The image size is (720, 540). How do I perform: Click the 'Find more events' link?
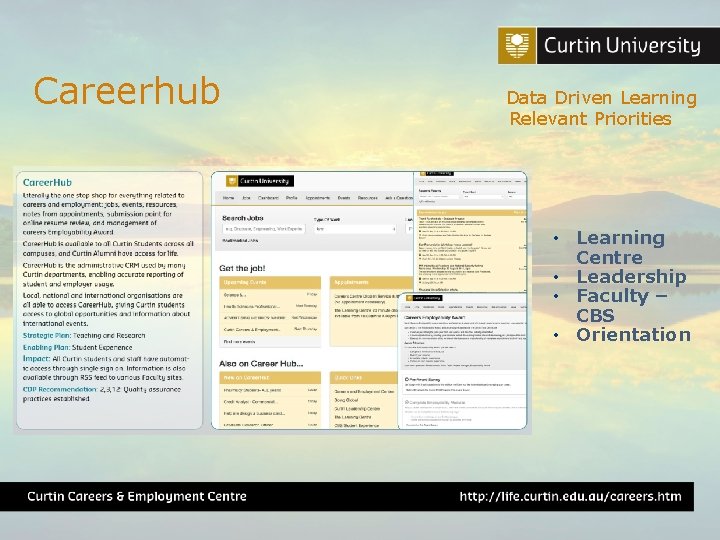click(x=239, y=342)
